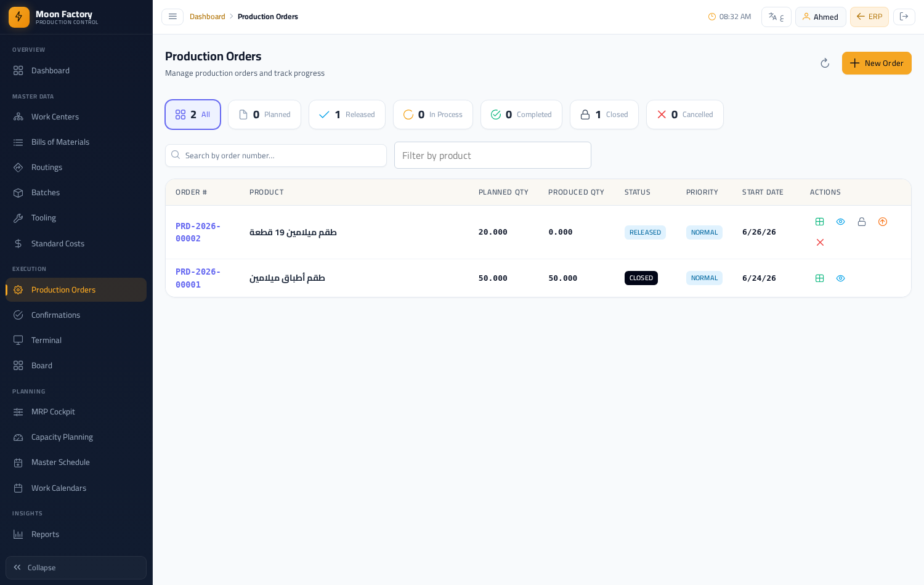The image size is (924, 585).
Task: Show All orders tab
Action: 193,115
